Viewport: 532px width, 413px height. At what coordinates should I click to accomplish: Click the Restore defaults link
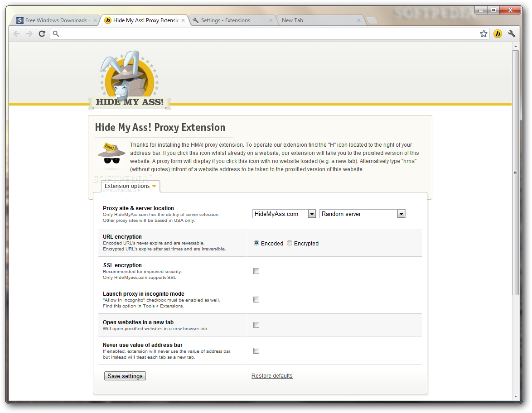(272, 376)
